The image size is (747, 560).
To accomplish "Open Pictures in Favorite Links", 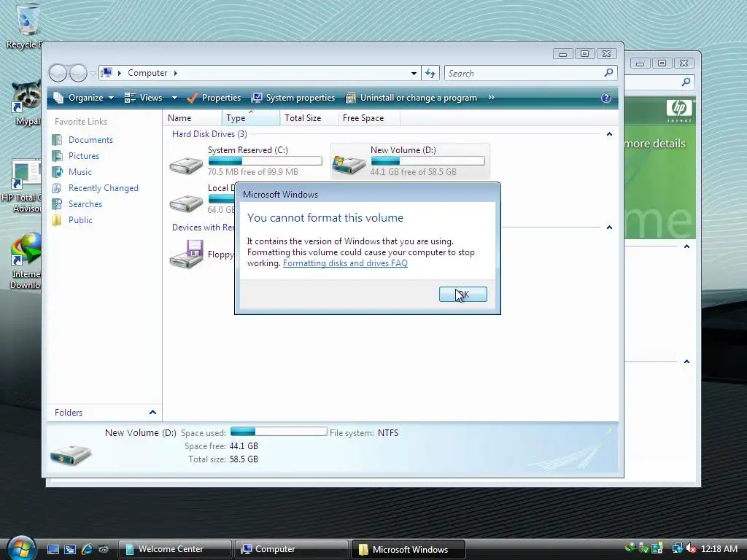I will click(x=84, y=156).
